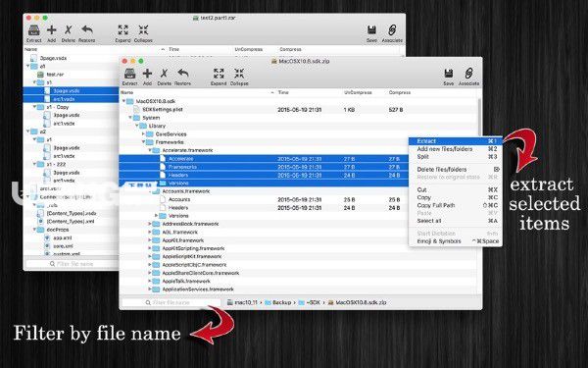Screen dimensions: 588x368
Task: Click Associate icon in MacOSX10.8.sdk.zip window
Action: point(468,73)
